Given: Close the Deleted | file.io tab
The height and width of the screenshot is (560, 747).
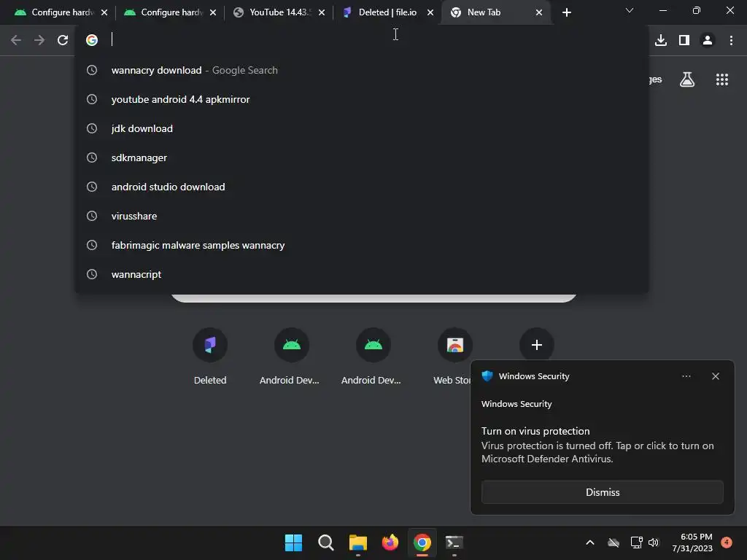Looking at the screenshot, I should click(430, 13).
